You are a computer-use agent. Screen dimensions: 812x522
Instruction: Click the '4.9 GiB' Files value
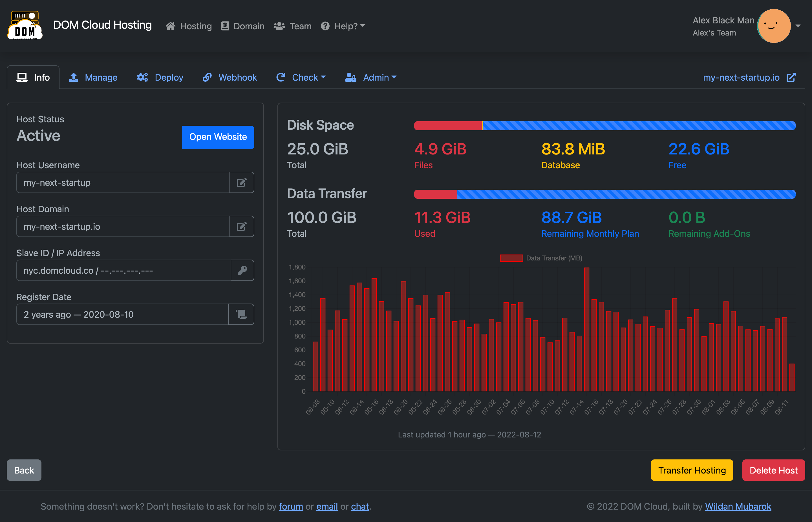(440, 149)
